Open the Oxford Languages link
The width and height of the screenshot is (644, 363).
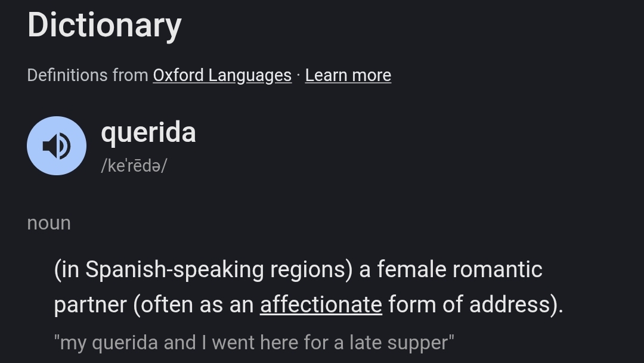pyautogui.click(x=222, y=75)
